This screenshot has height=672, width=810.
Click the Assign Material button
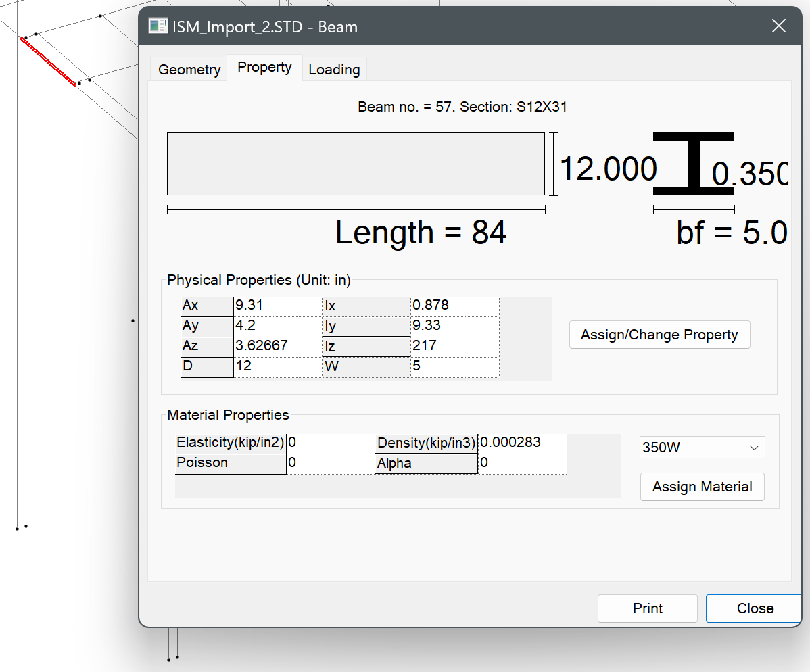702,487
